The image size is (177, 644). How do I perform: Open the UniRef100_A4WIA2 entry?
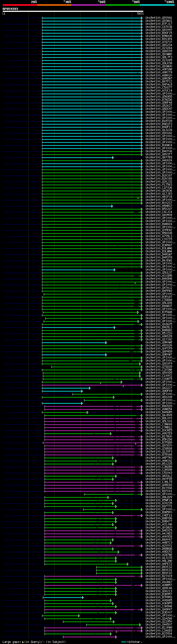click(x=159, y=461)
